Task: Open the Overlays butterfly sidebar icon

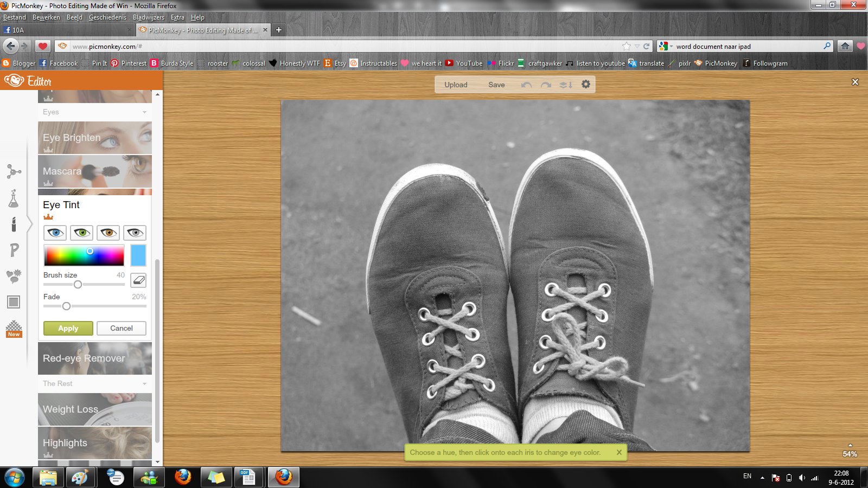Action: tap(14, 276)
